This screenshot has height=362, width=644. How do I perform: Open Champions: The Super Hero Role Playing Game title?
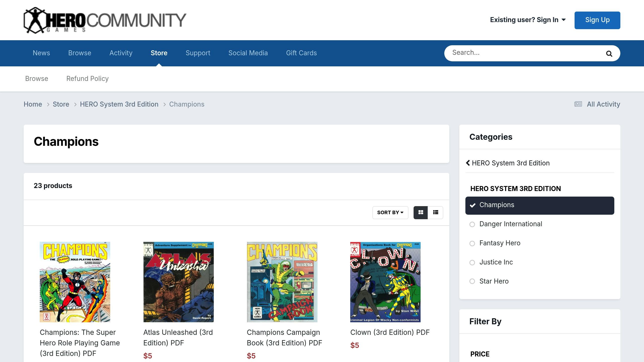point(80,343)
